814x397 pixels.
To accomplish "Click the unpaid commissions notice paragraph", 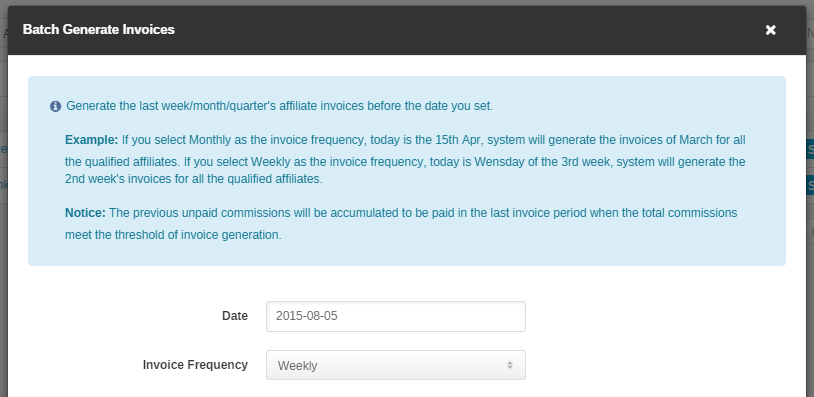I will pyautogui.click(x=401, y=224).
